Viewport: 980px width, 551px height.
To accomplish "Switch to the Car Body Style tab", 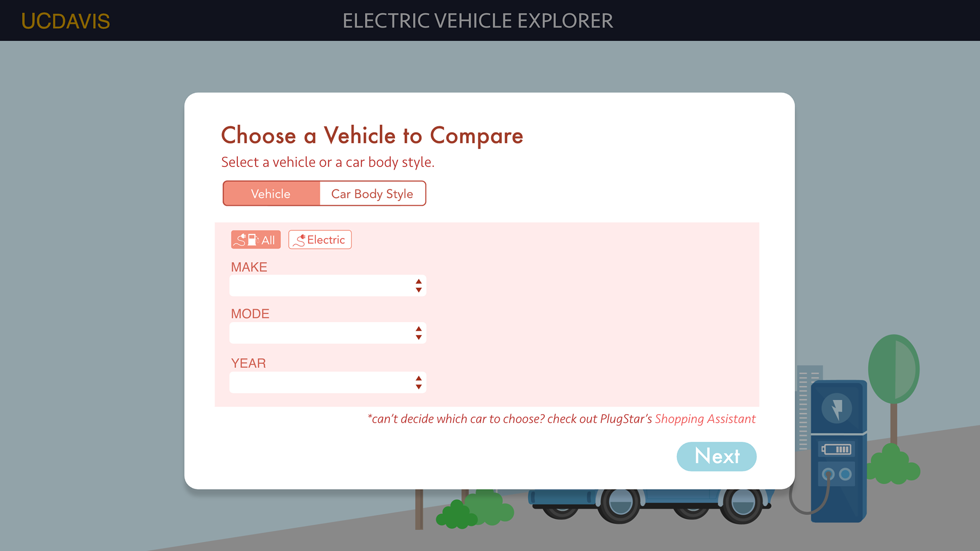I will 373,194.
